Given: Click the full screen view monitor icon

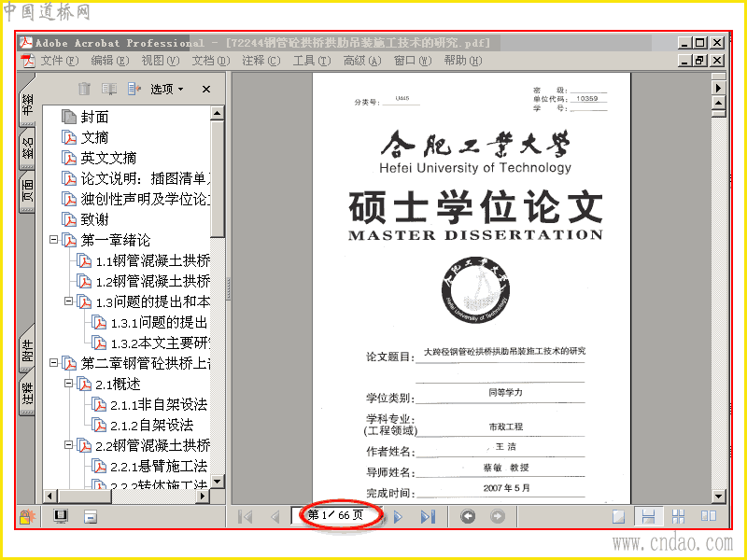Looking at the screenshot, I should pyautogui.click(x=61, y=516).
